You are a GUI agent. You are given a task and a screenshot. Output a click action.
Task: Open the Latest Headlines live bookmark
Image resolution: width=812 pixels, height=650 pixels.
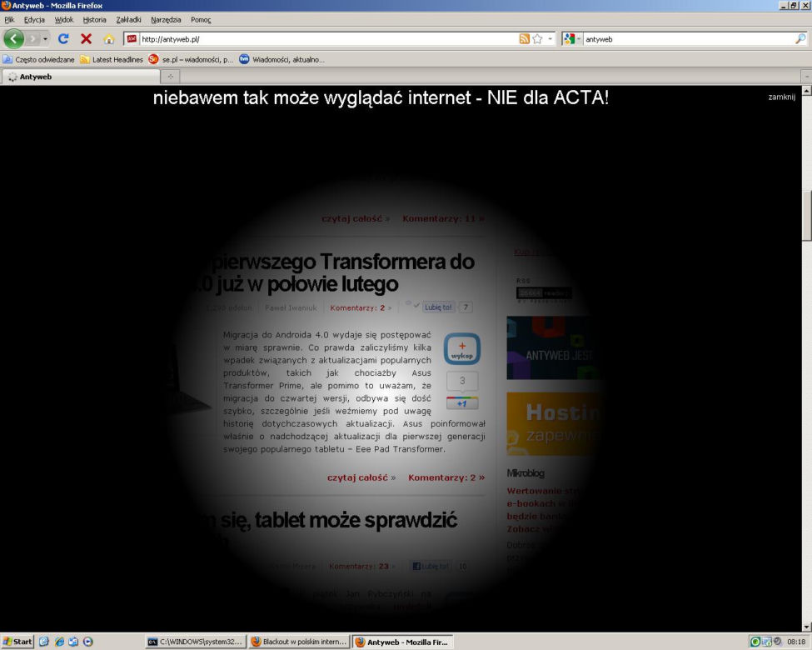(112, 60)
